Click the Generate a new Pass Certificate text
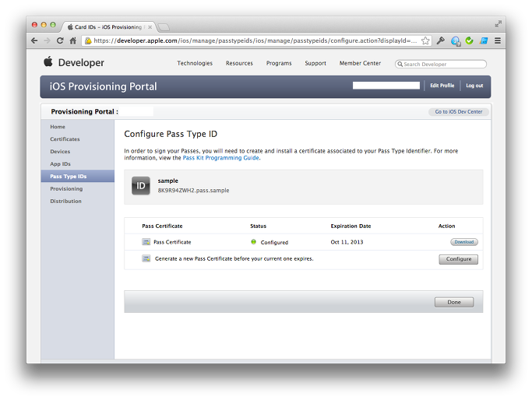 (234, 258)
